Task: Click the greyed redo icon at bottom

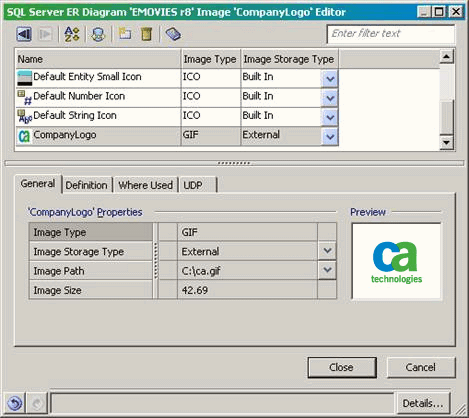Action: click(37, 404)
